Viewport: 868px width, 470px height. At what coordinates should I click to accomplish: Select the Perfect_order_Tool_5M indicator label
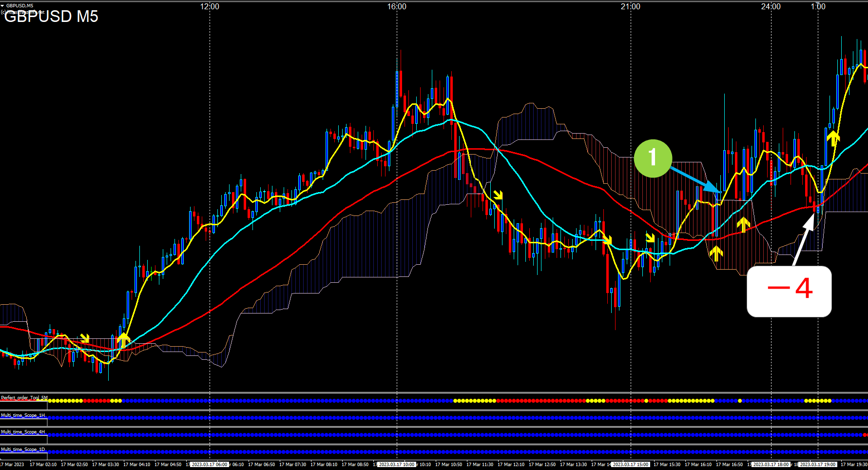[24, 398]
